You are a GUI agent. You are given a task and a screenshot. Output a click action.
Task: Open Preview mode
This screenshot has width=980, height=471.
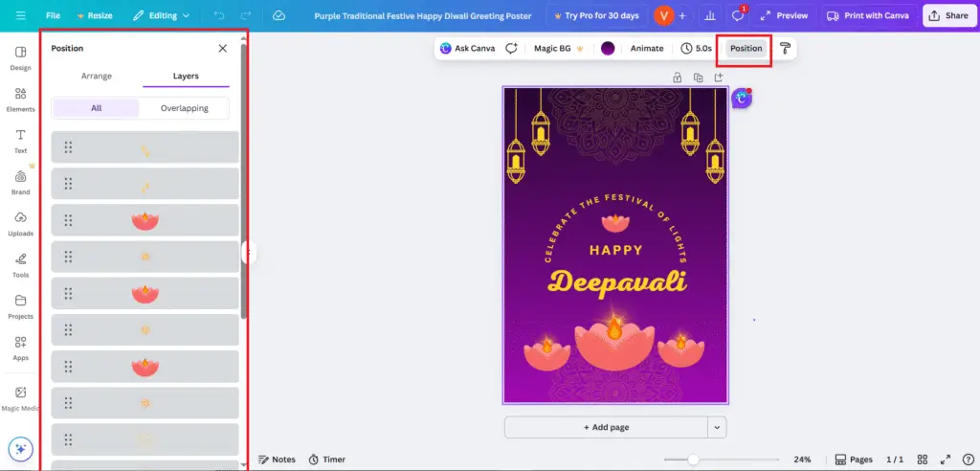coord(785,15)
